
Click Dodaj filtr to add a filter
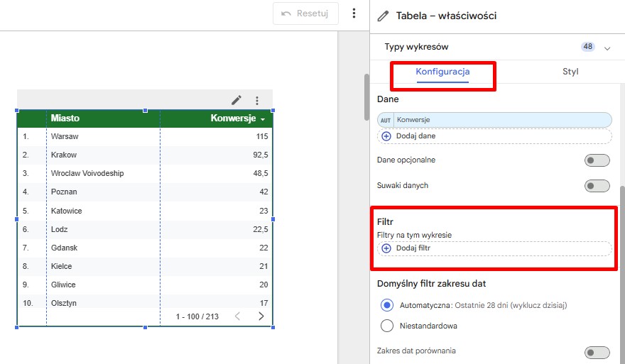coord(494,248)
